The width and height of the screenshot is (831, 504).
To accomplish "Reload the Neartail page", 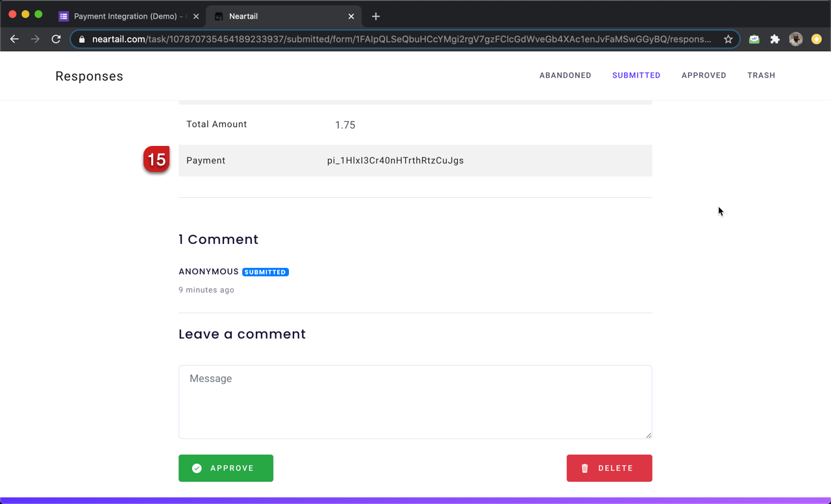I will point(55,39).
